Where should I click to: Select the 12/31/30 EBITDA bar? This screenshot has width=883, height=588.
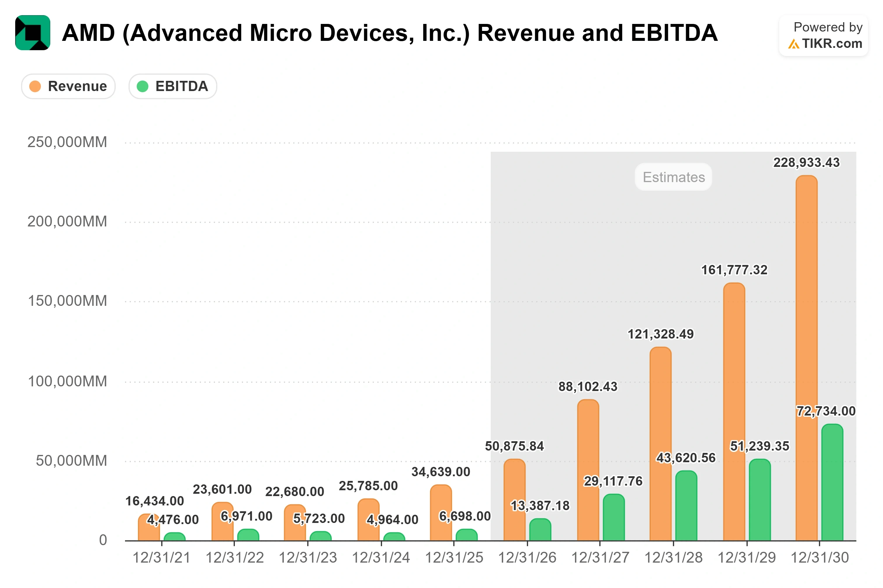832,482
